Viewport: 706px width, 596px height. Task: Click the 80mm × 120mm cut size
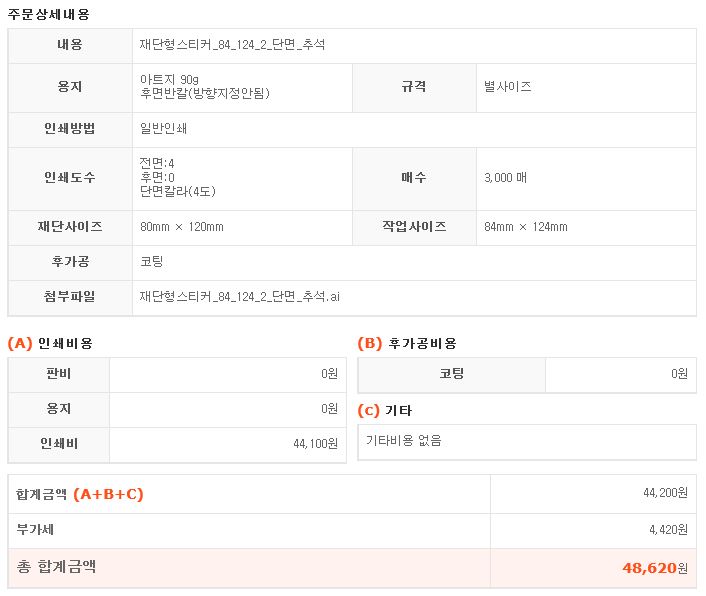(182, 227)
